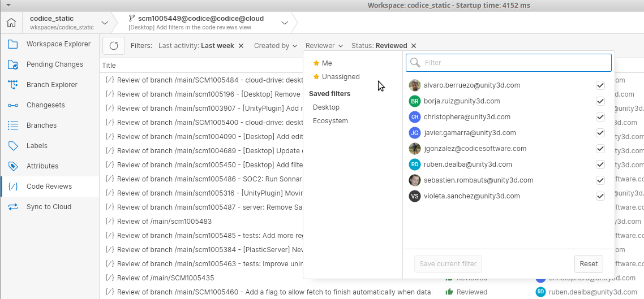Expand the scm1005449 branch dropdown

pyautogui.click(x=285, y=23)
